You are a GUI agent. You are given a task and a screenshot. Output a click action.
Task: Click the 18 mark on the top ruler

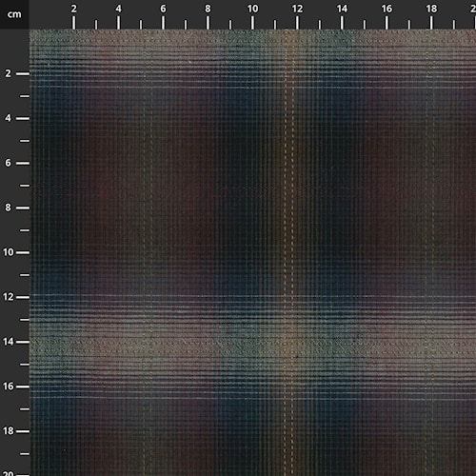click(431, 9)
